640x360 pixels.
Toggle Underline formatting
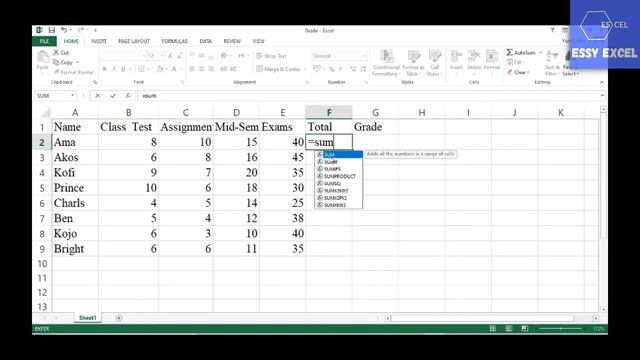[123, 69]
